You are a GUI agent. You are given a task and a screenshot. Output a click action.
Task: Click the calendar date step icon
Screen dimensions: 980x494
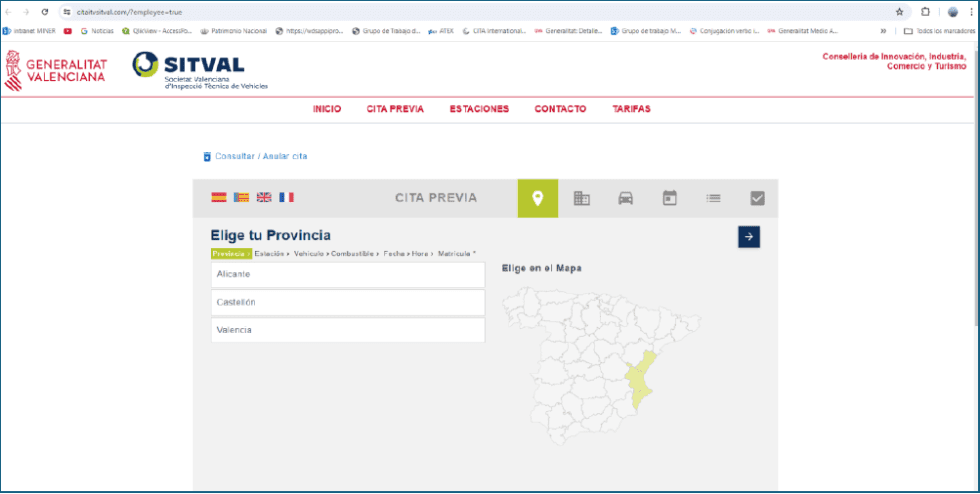pyautogui.click(x=669, y=198)
